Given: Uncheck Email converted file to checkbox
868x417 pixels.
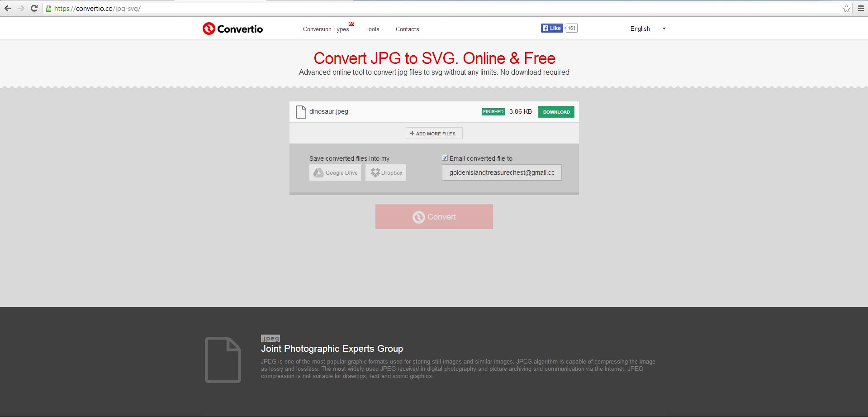Looking at the screenshot, I should (445, 158).
